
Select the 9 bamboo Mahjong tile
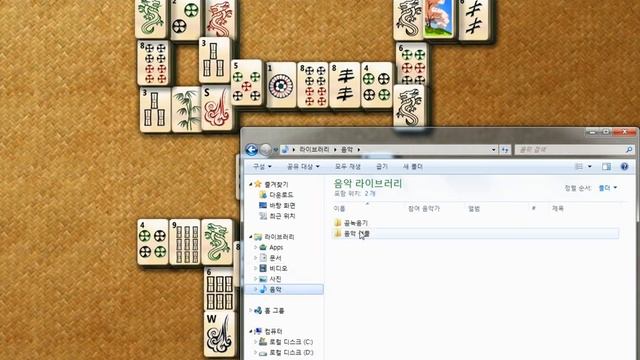point(185,242)
